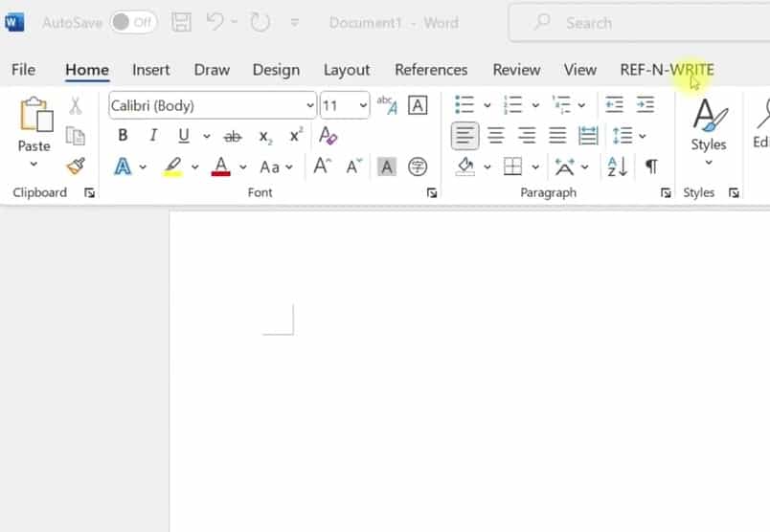
Task: Open the REF-N-WRITE tab
Action: coord(667,70)
